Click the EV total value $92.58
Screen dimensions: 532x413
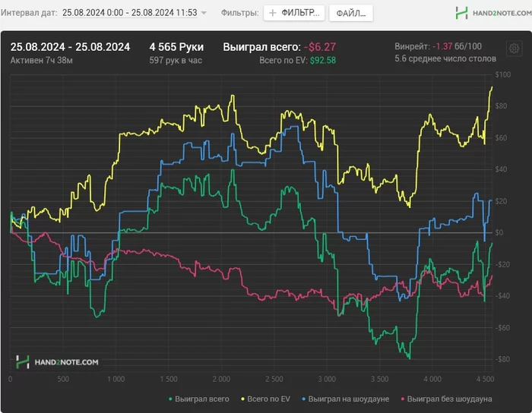point(323,60)
